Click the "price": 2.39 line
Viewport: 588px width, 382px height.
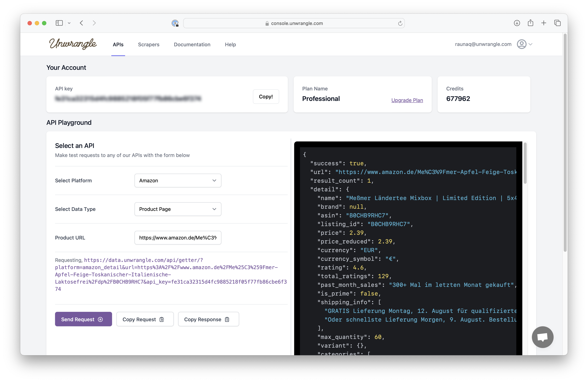point(342,233)
